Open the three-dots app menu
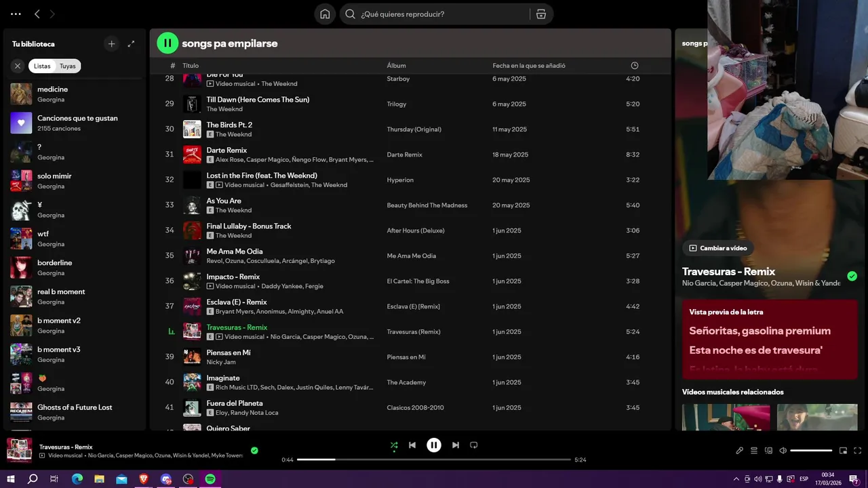This screenshot has width=868, height=488. (x=16, y=14)
